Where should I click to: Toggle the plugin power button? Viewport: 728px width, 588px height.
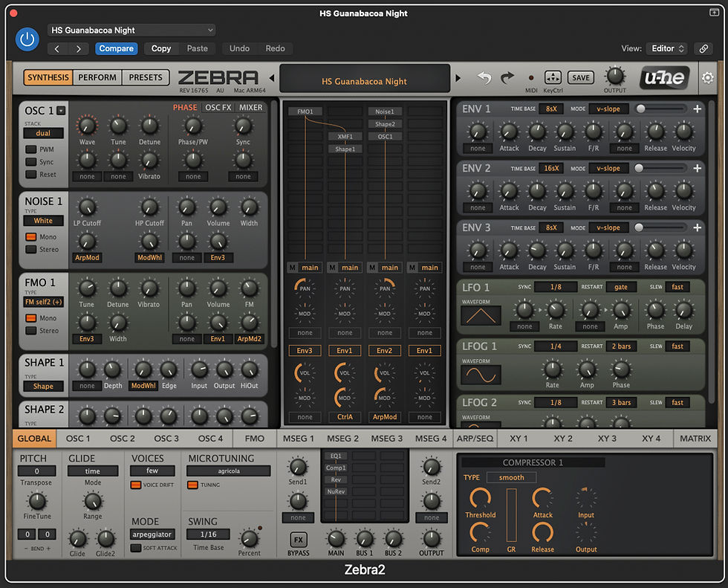[27, 39]
